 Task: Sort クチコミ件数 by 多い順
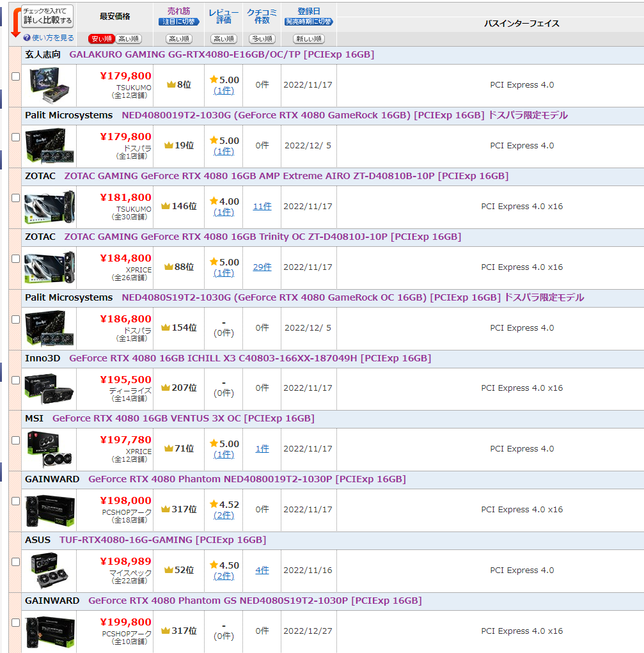[x=262, y=39]
